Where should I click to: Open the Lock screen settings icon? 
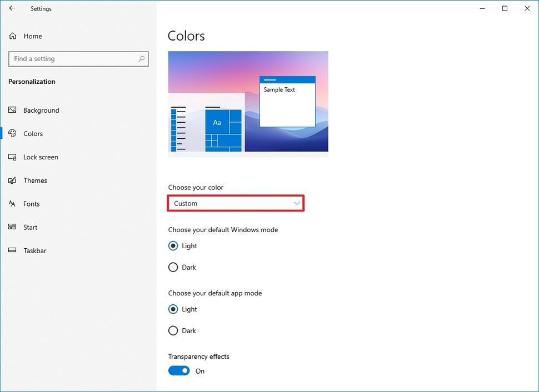12,157
